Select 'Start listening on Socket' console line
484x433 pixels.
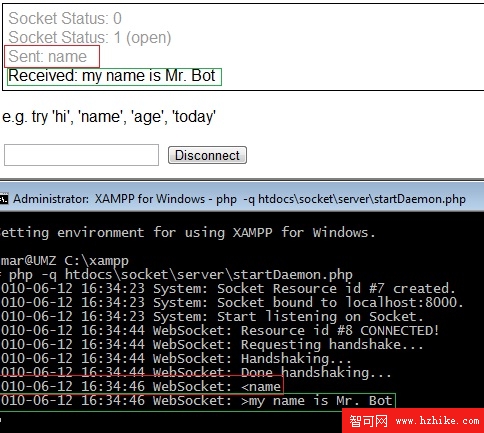pos(212,317)
